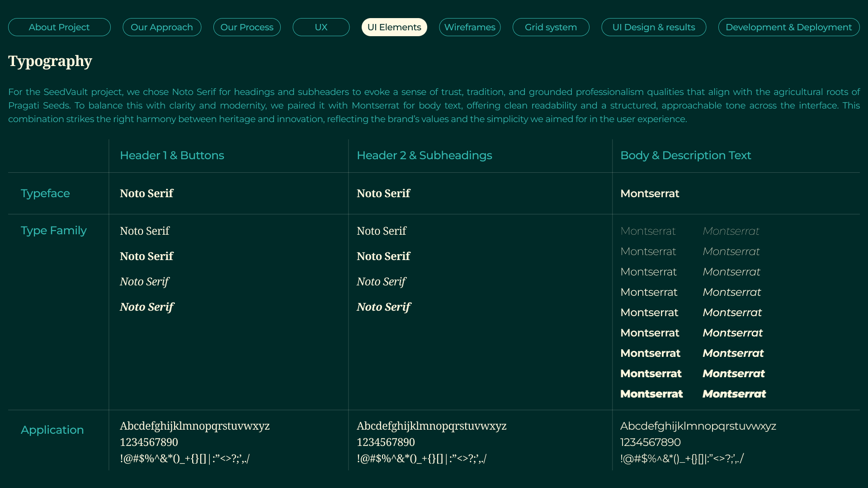Select the Typeface row label

point(45,193)
